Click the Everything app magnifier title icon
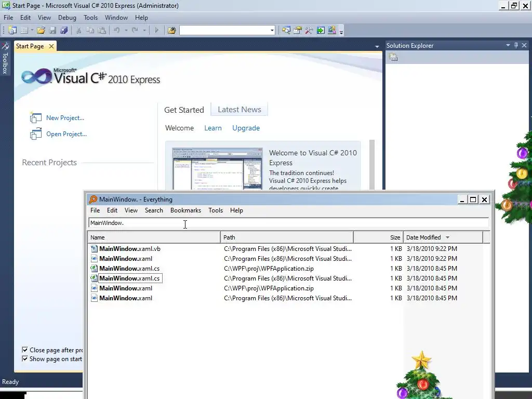 point(93,199)
